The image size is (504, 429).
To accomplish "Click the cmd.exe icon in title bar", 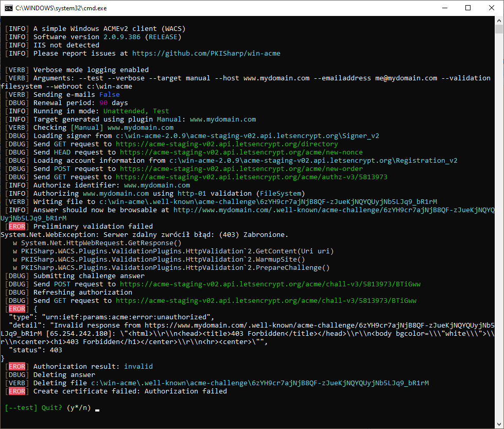I will (x=9, y=8).
